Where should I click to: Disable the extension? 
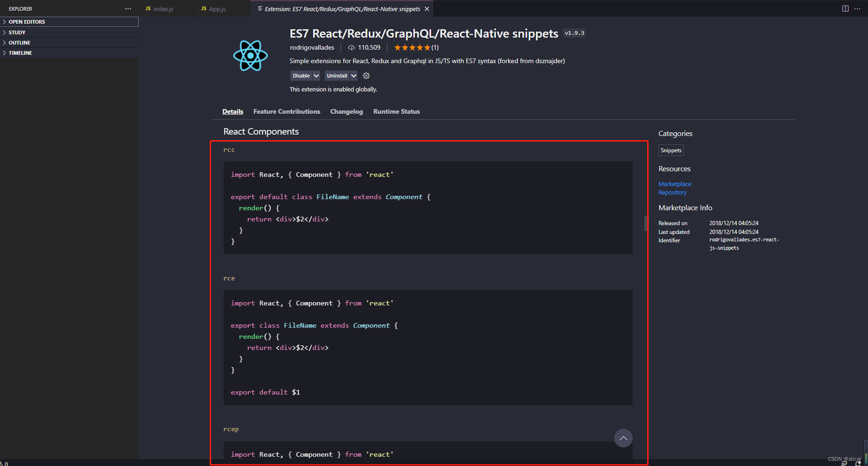point(301,76)
